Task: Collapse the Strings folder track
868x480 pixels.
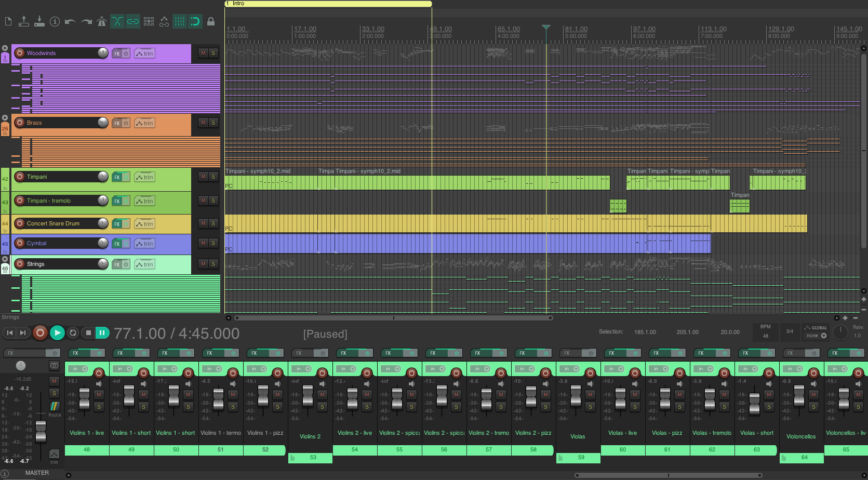Action: pos(5,259)
